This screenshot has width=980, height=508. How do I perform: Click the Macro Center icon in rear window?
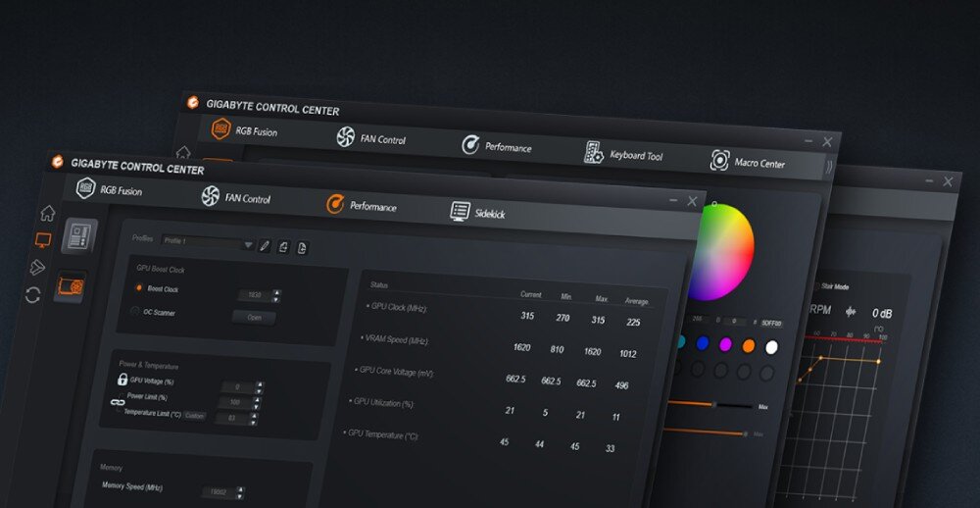(x=719, y=161)
